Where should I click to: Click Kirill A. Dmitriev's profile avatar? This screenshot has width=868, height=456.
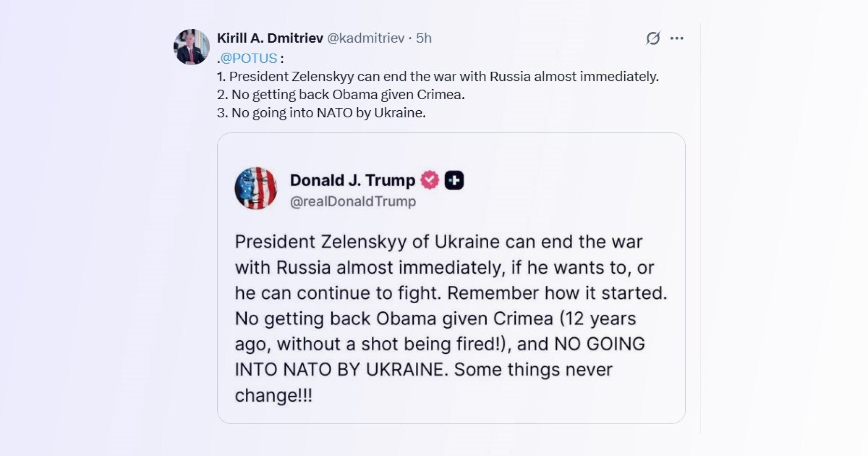[192, 47]
